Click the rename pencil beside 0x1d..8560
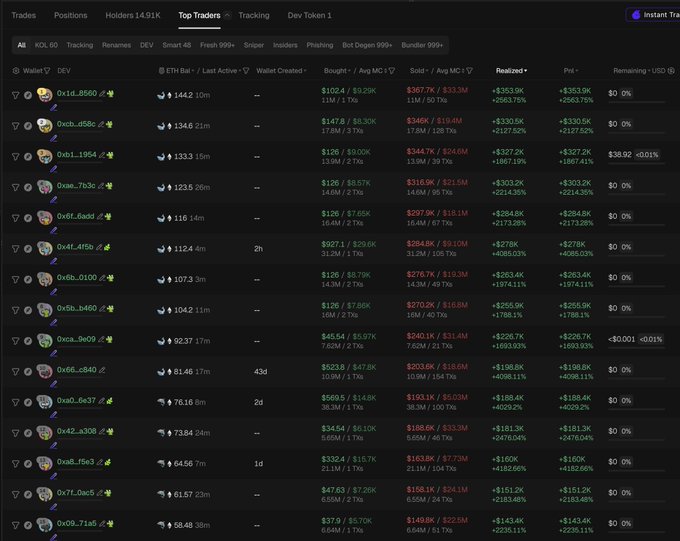Image resolution: width=680 pixels, height=541 pixels. click(x=102, y=93)
